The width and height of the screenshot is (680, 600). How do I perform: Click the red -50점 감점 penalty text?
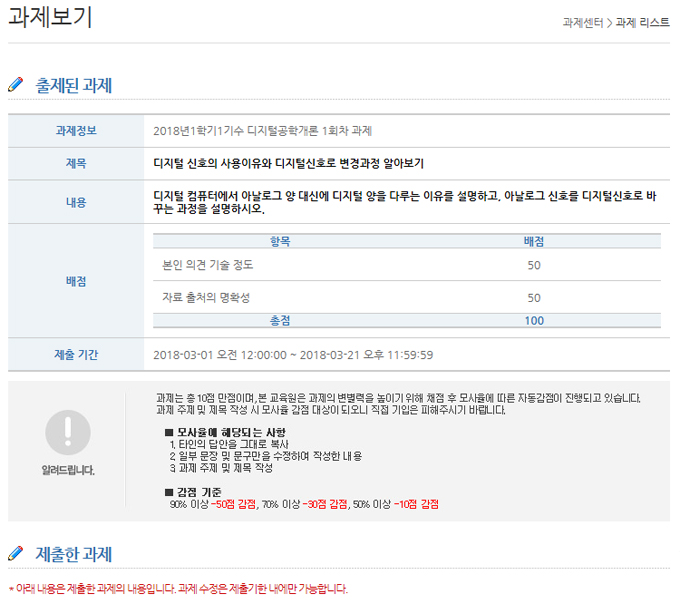tap(233, 503)
